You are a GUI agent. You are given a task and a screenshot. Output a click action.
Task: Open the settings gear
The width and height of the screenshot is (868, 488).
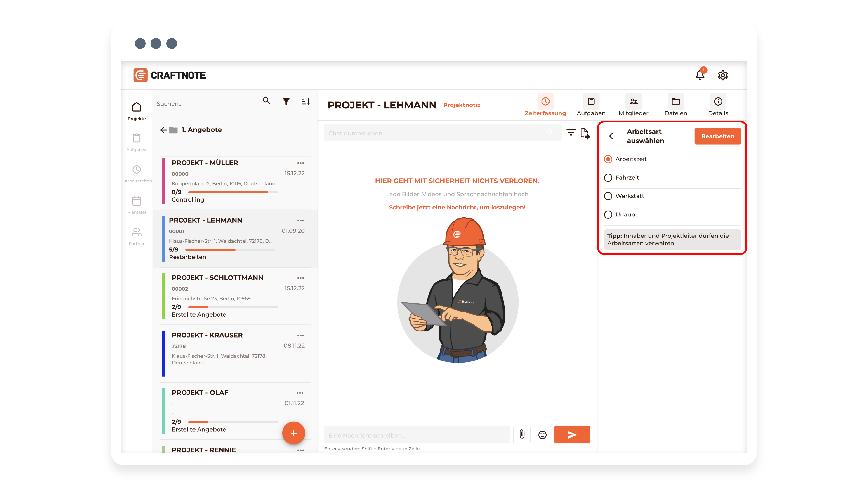(723, 75)
